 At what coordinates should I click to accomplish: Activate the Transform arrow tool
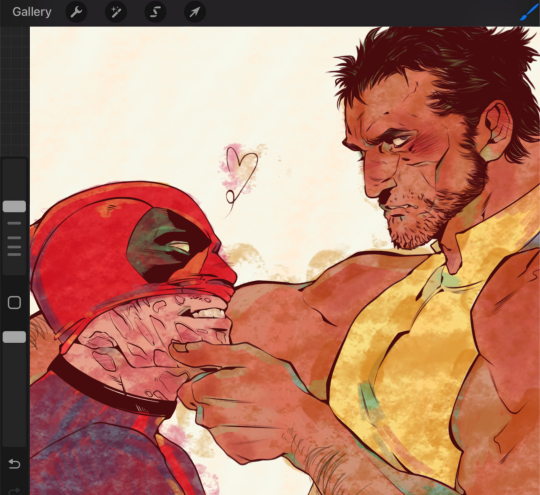[x=195, y=12]
